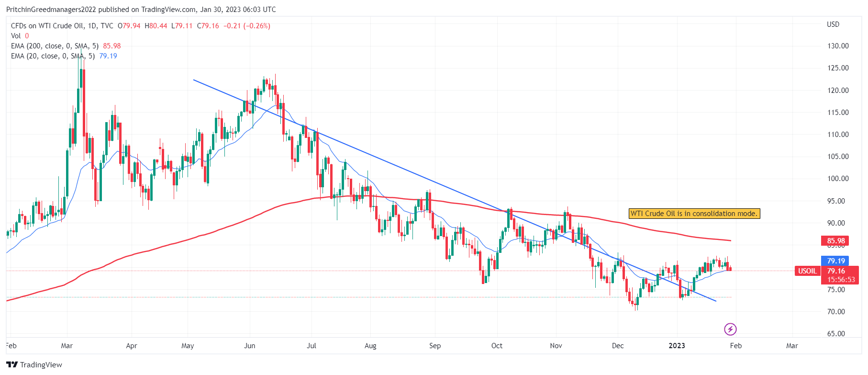Click the 75.00 price axis label
This screenshot has width=868, height=375.
coord(836,290)
